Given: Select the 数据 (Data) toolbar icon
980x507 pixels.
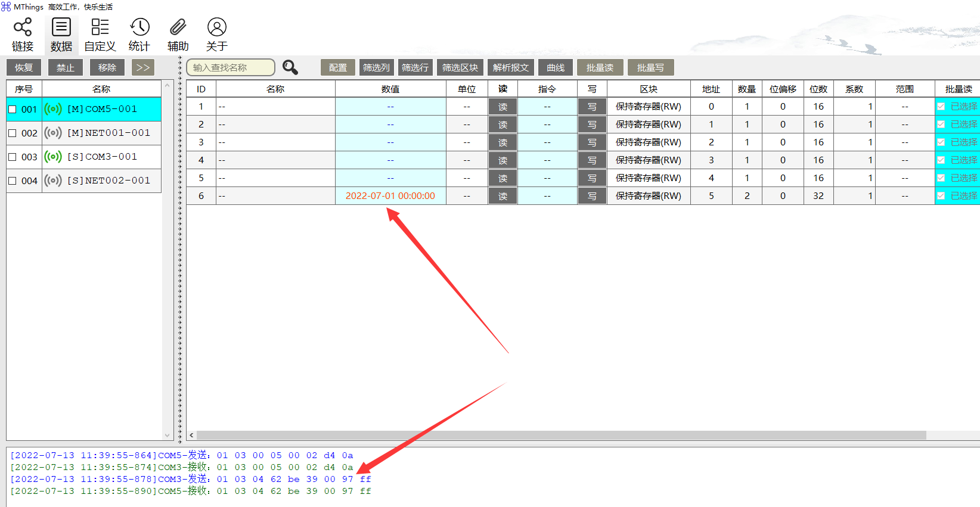Looking at the screenshot, I should [x=61, y=27].
